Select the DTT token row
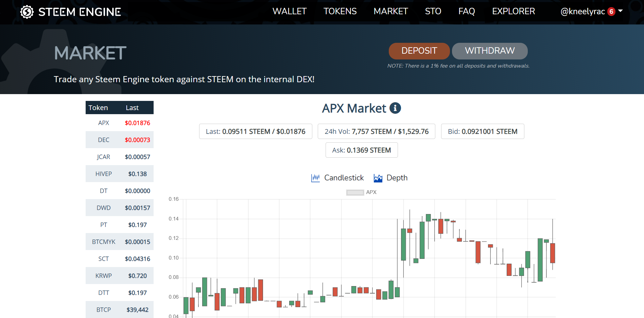The image size is (644, 318). pos(120,293)
